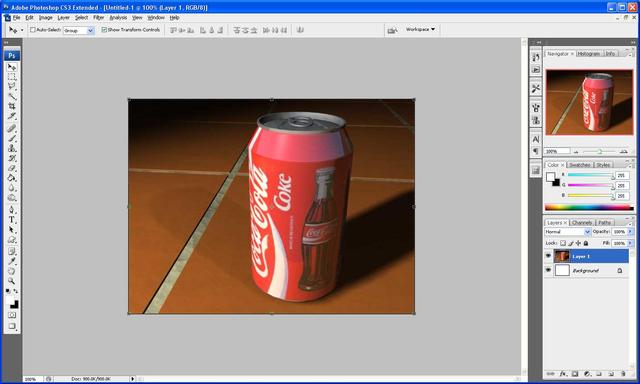This screenshot has height=384, width=640.
Task: Select the Hand tool
Action: tap(12, 271)
